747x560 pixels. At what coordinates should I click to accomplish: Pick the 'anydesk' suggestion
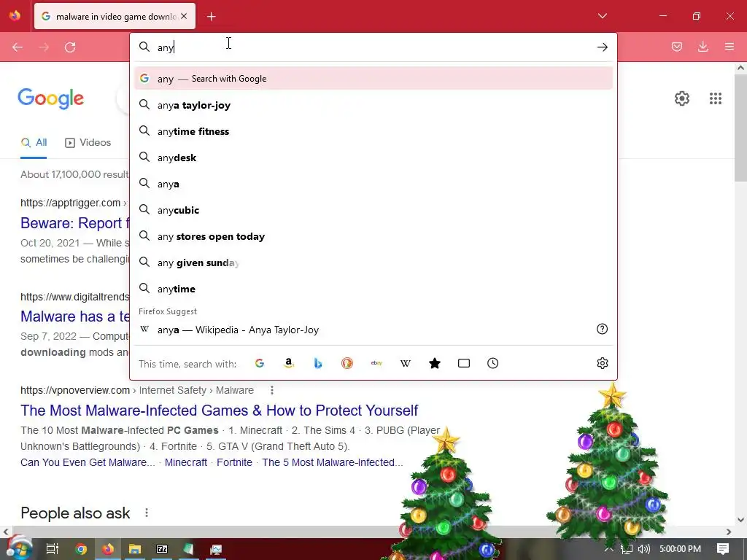[373, 157]
